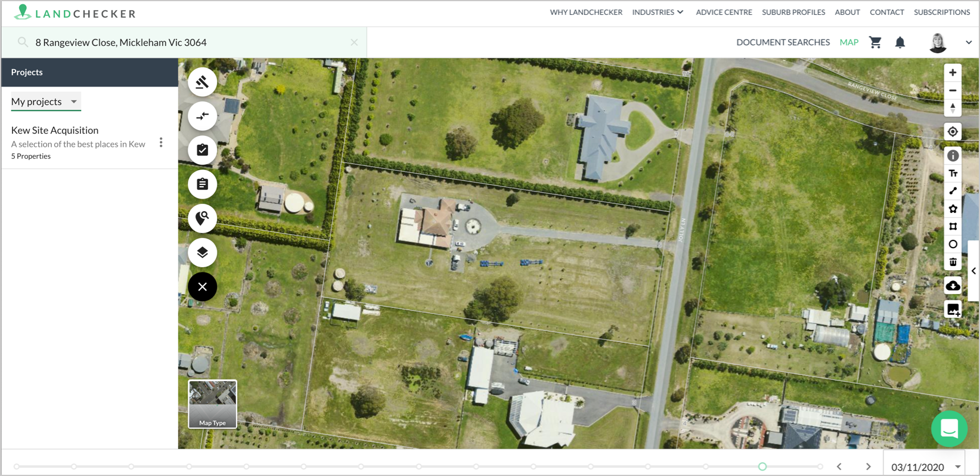Image resolution: width=980 pixels, height=476 pixels.
Task: Expand the Industries menu
Action: pyautogui.click(x=658, y=12)
